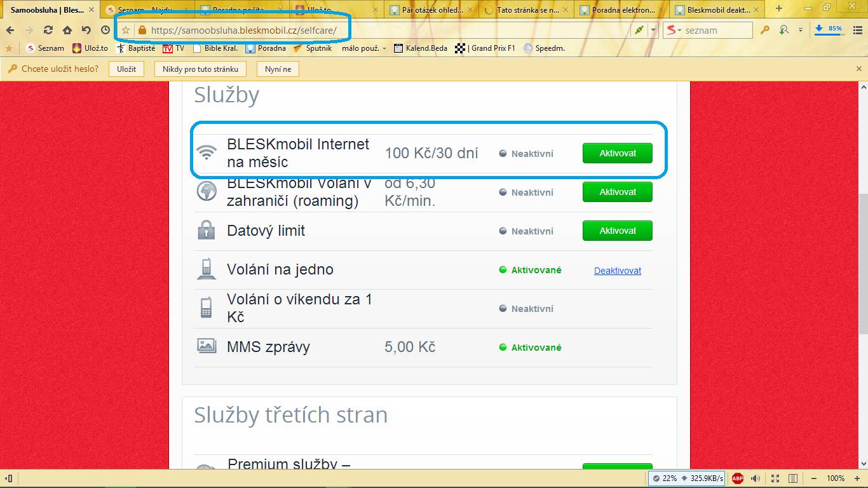The image size is (868, 488).
Task: Switch to the Ulož.to tab
Action: [x=337, y=10]
